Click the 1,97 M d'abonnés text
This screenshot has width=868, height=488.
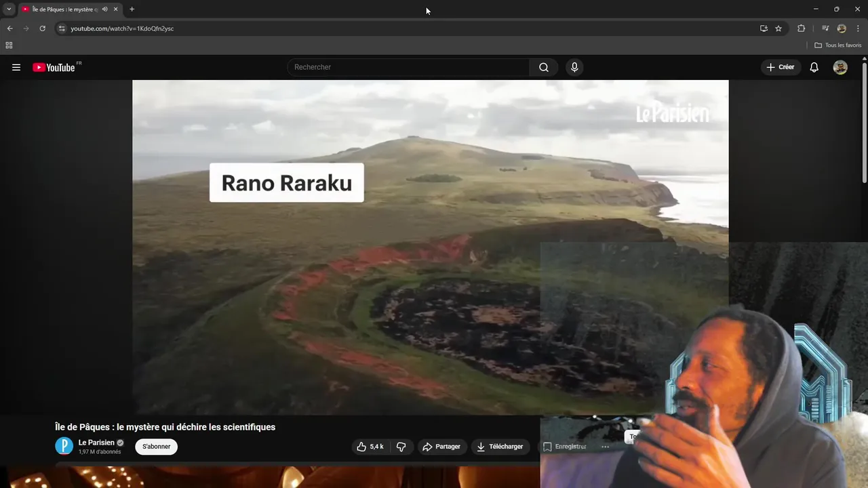(100, 452)
